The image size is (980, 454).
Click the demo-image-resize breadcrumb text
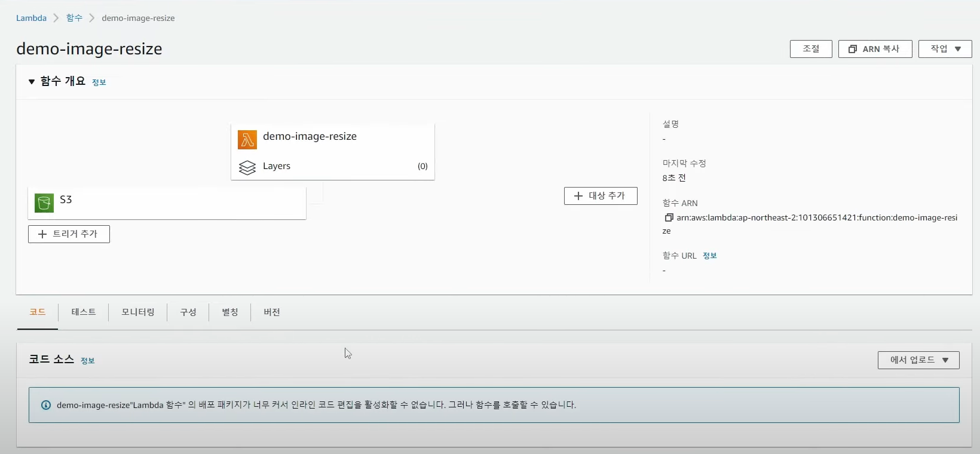click(138, 18)
